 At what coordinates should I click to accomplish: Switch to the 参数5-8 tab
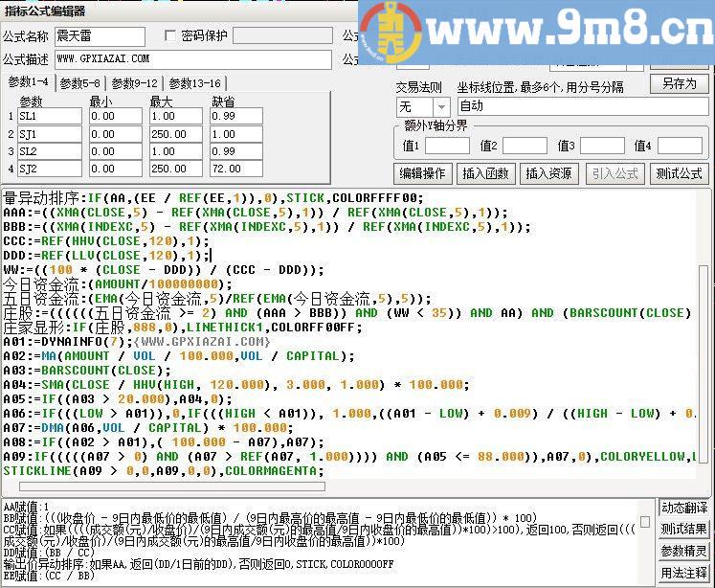79,83
